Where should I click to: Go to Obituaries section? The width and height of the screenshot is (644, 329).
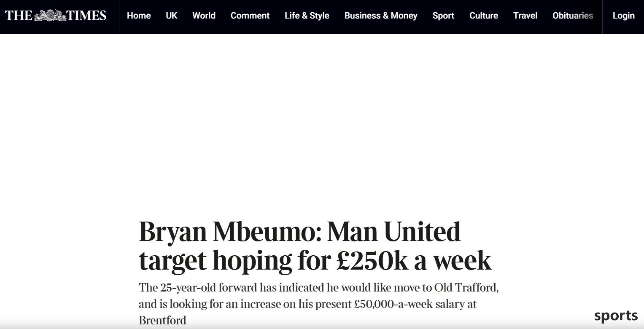point(573,16)
